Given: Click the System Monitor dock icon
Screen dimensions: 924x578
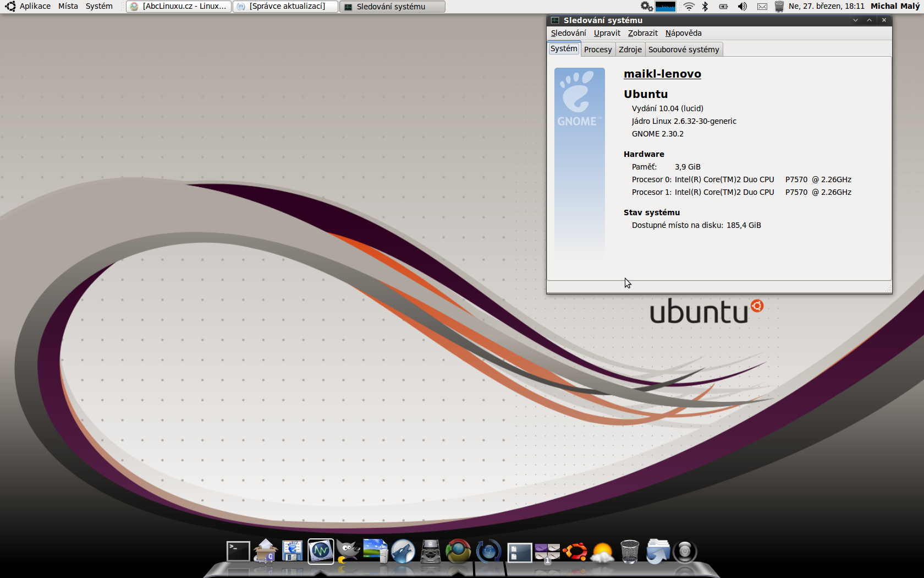Looking at the screenshot, I should (321, 551).
